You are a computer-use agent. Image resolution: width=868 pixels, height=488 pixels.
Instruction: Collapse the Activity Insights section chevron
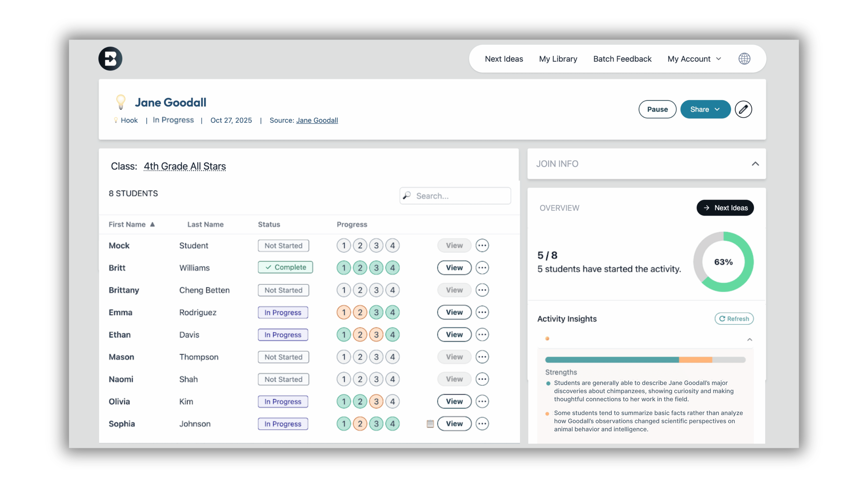[749, 340]
